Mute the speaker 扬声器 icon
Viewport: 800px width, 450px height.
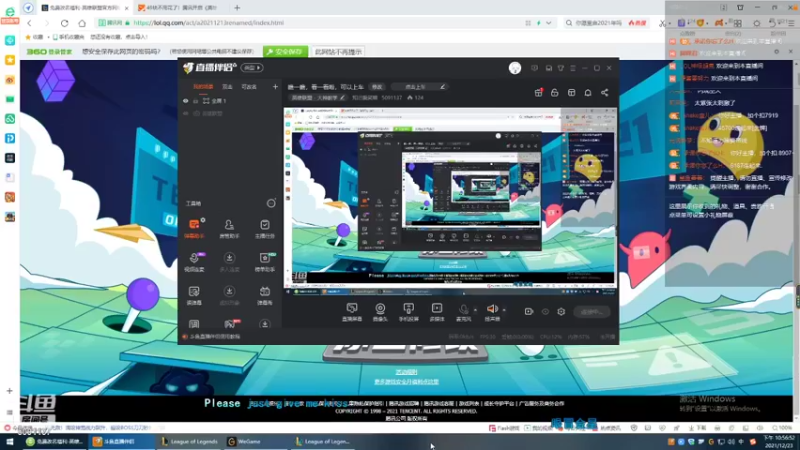(492, 309)
